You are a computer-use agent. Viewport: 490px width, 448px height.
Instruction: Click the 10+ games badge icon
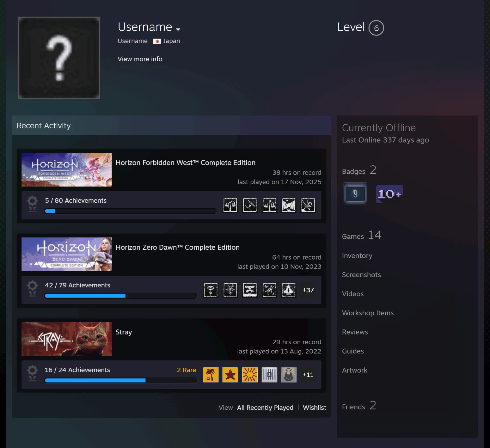pyautogui.click(x=389, y=194)
